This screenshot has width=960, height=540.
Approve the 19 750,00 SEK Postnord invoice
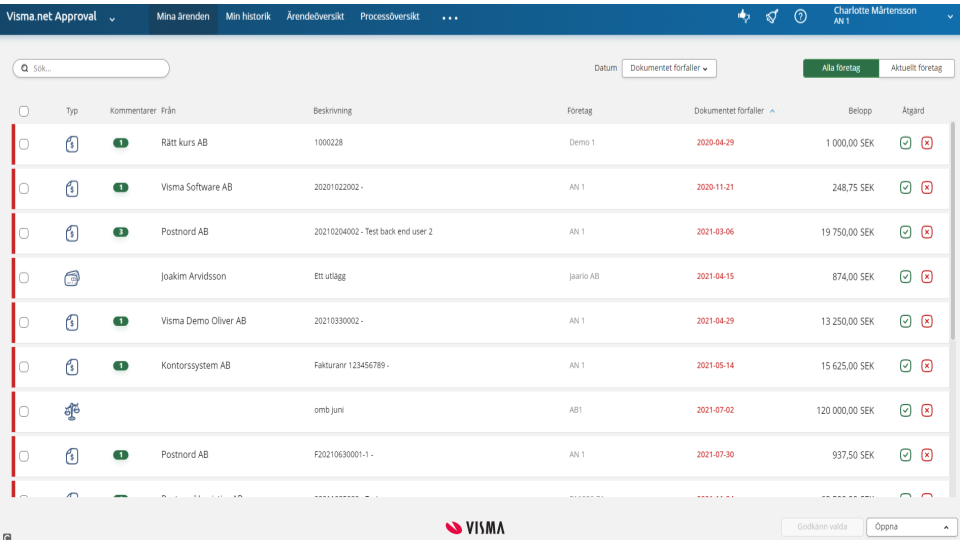(906, 232)
